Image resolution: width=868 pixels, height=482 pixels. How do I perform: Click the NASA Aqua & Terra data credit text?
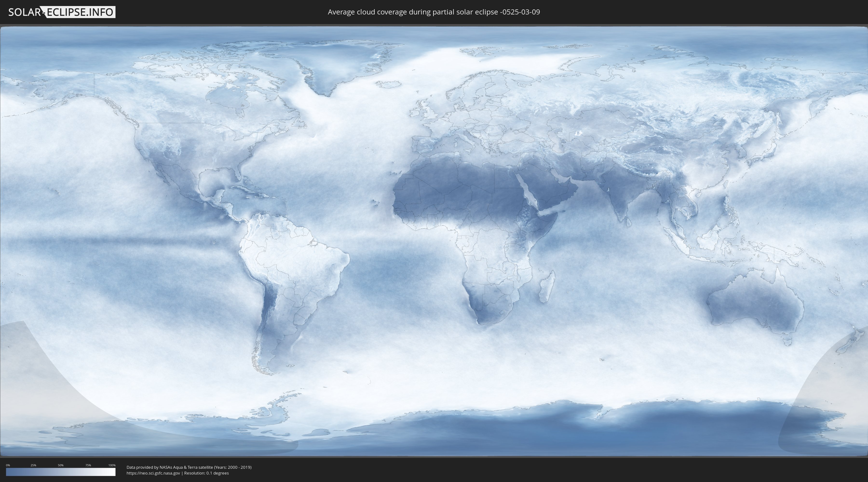click(189, 467)
